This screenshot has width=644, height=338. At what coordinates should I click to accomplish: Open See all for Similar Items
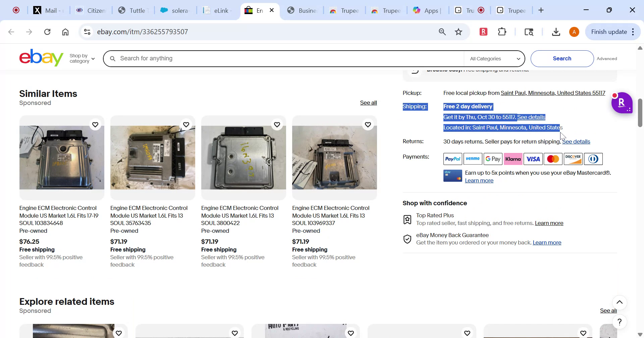[x=368, y=103]
